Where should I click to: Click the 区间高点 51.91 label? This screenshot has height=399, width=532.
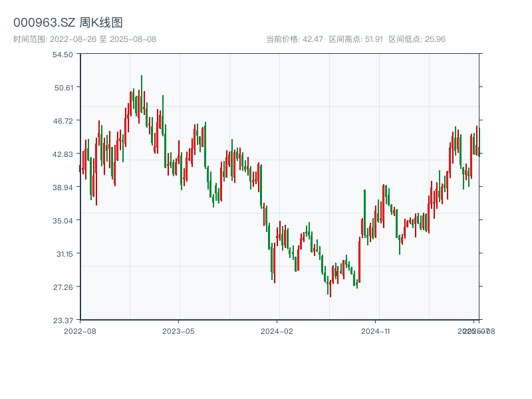[x=356, y=39]
